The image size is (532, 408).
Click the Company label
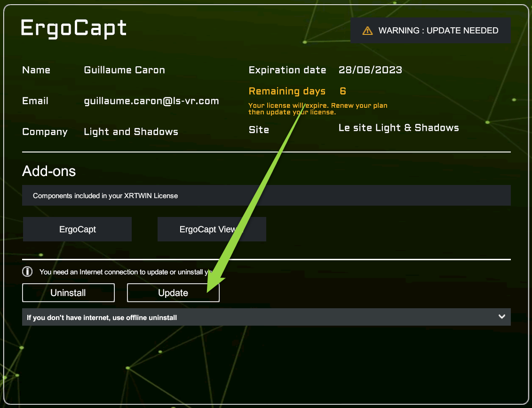pyautogui.click(x=45, y=132)
